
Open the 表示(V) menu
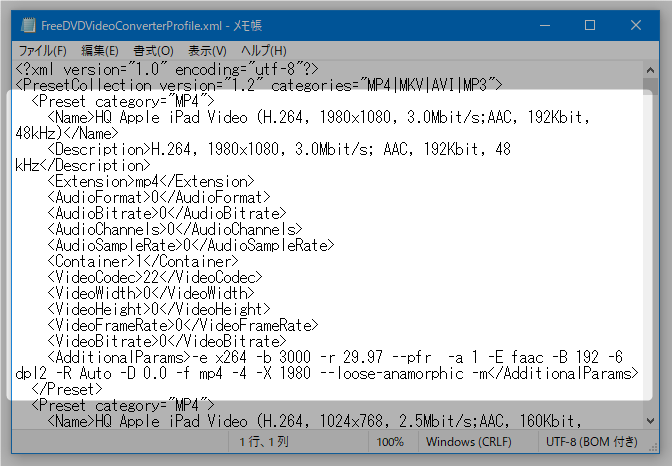click(207, 51)
